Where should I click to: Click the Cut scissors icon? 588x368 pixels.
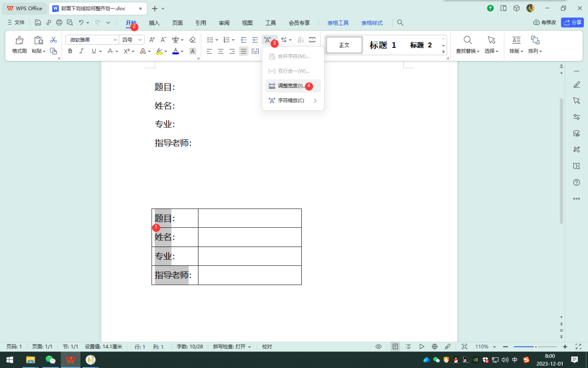(53, 40)
